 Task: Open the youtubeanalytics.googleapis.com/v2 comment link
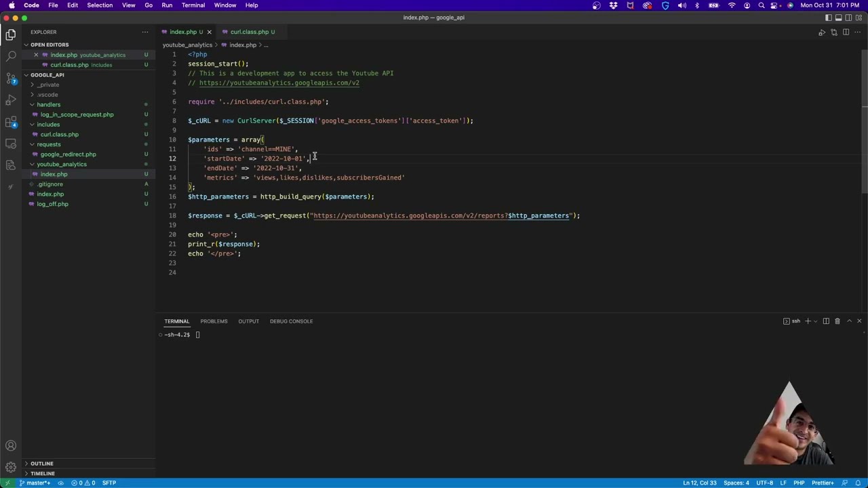tap(279, 83)
